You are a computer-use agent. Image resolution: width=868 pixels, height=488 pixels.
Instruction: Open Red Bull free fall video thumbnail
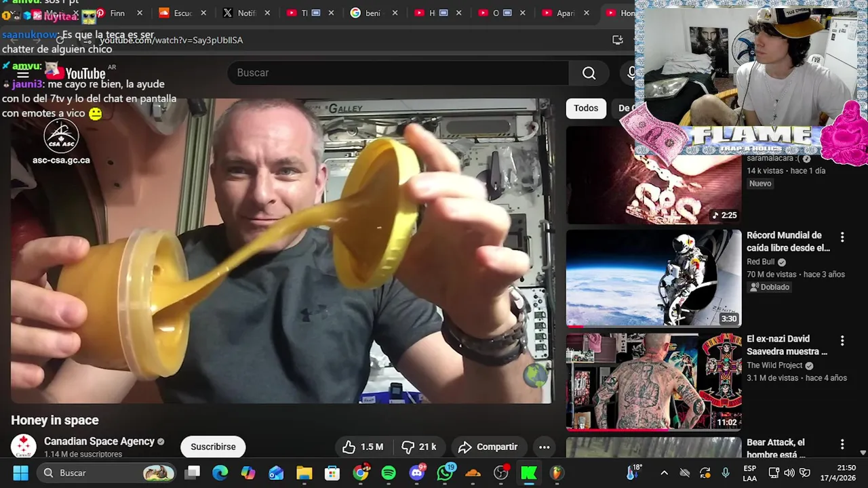(x=654, y=278)
